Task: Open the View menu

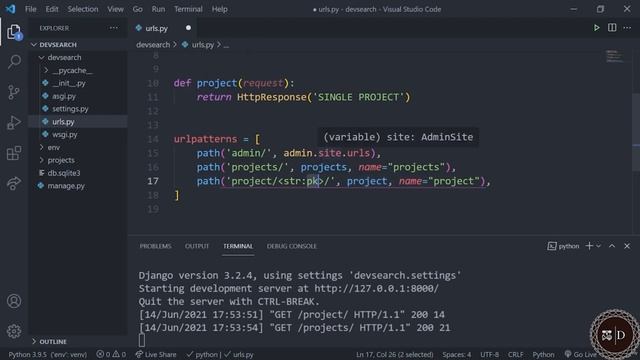Action: [x=116, y=9]
